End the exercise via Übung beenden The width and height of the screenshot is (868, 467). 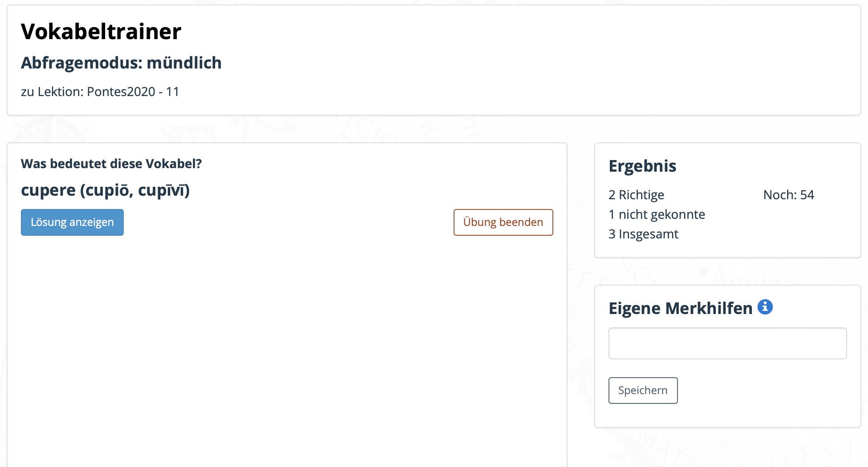click(503, 222)
